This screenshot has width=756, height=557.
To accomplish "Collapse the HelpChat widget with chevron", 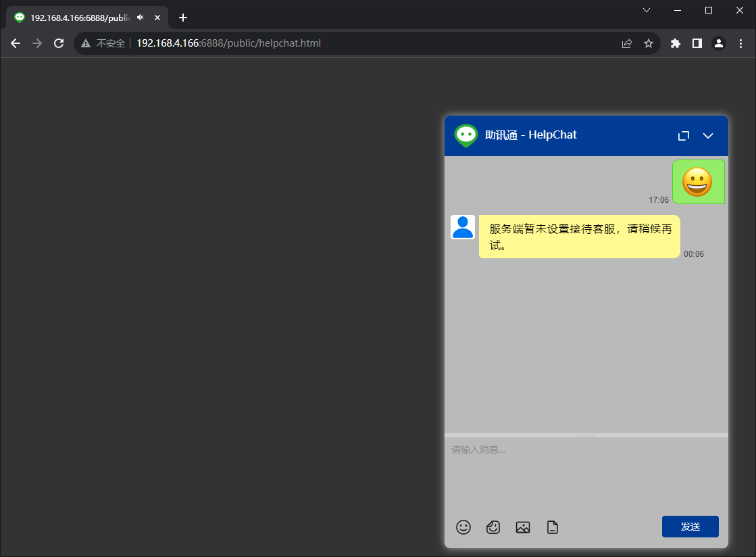I will pyautogui.click(x=708, y=136).
